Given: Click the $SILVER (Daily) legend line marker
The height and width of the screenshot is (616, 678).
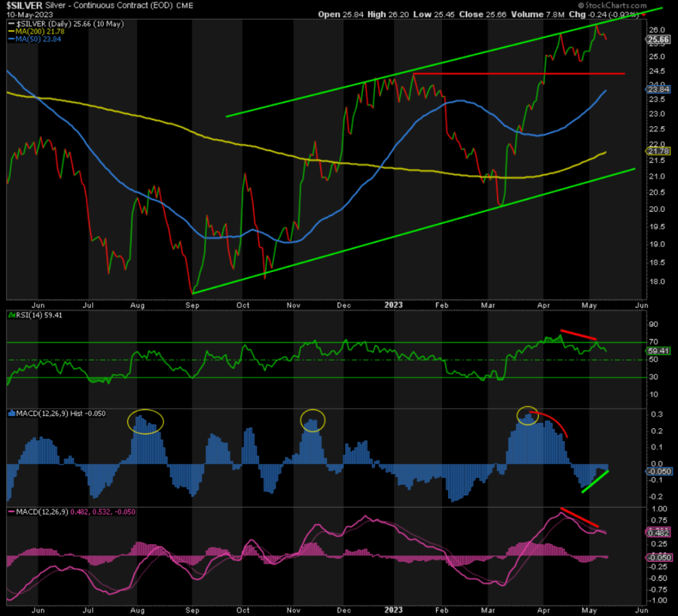Looking at the screenshot, I should [11, 22].
